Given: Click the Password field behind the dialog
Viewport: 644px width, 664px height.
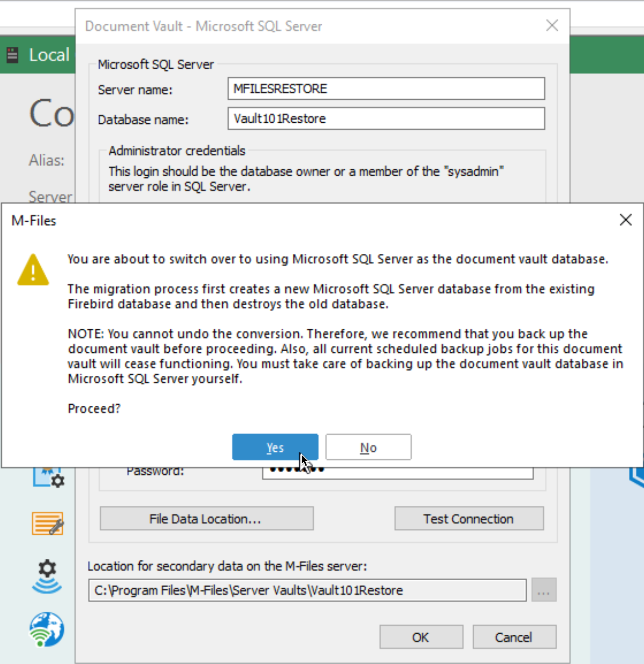Looking at the screenshot, I should click(x=398, y=473).
